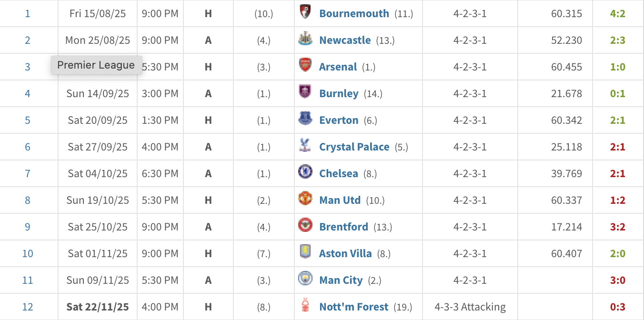
Task: Click the Nott'm Forest club crest
Action: [305, 306]
